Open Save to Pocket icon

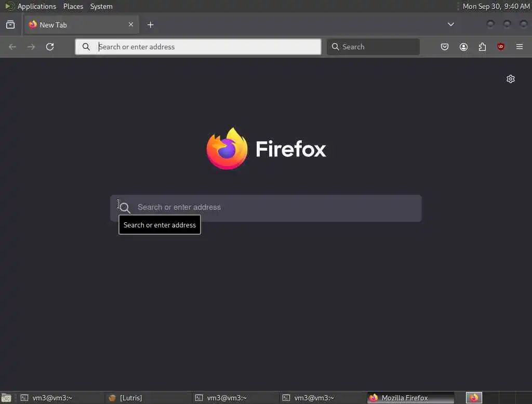tap(445, 46)
